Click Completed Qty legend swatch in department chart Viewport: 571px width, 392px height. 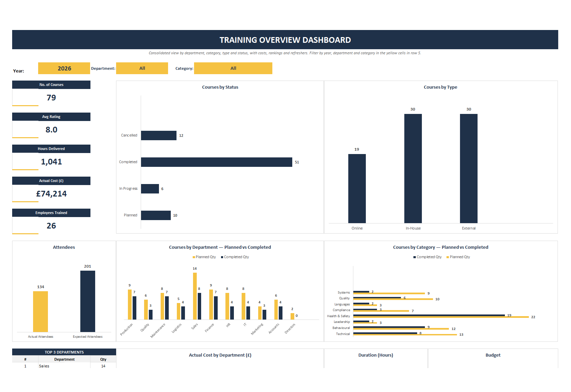tap(222, 257)
